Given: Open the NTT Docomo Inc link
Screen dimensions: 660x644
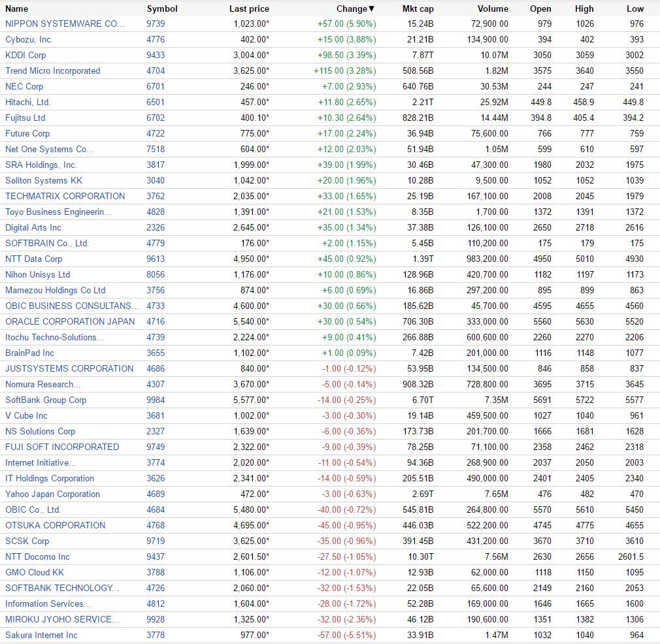Looking at the screenshot, I should point(37,557).
